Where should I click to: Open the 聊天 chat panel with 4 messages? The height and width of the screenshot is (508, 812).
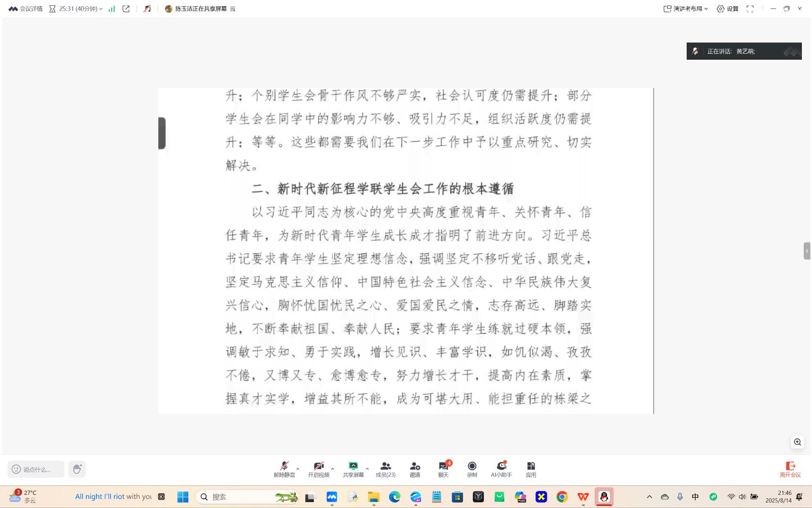(442, 469)
